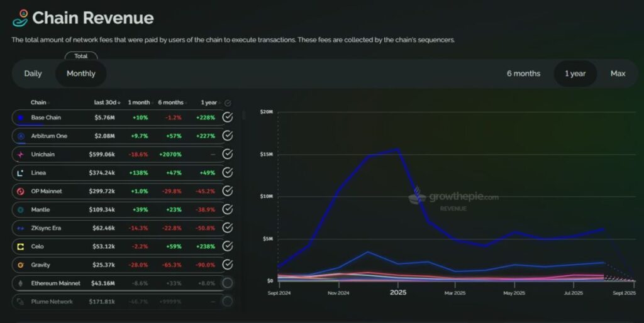Screen dimensions: 644x323
Task: Click the May 2025 x-axis label
Action: pyautogui.click(x=514, y=293)
